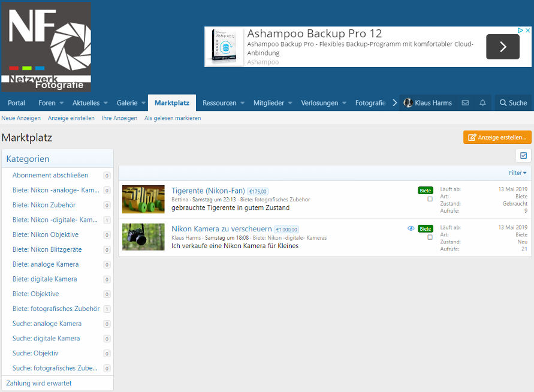This screenshot has width=534, height=392.
Task: Open category Biete: Nikon -analoge- Kameras
Action: tap(56, 190)
